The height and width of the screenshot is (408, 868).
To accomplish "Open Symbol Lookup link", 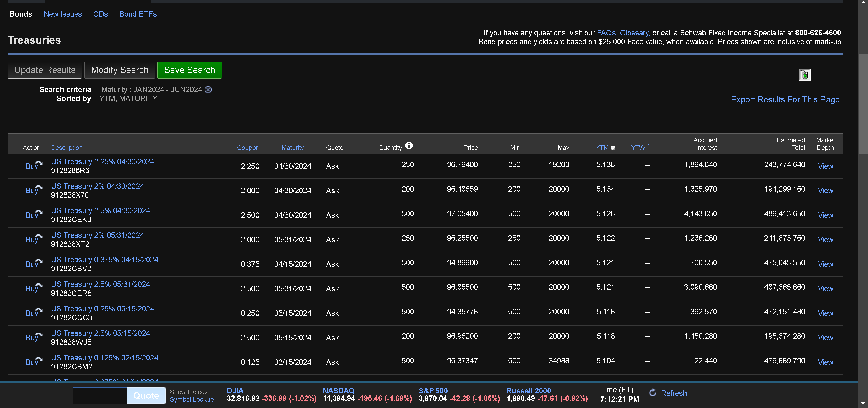I will tap(192, 400).
